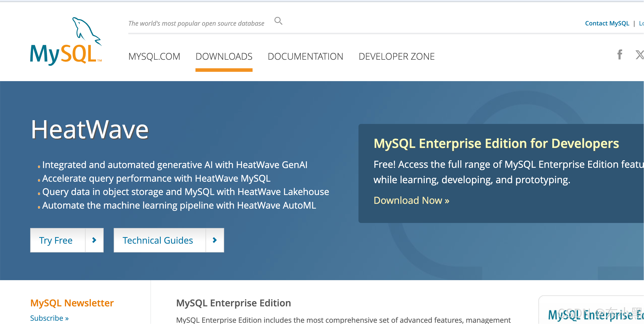Viewport: 644px width, 324px height.
Task: Click the MySQL Enterprise Edition for Developers heading
Action: pyautogui.click(x=496, y=144)
